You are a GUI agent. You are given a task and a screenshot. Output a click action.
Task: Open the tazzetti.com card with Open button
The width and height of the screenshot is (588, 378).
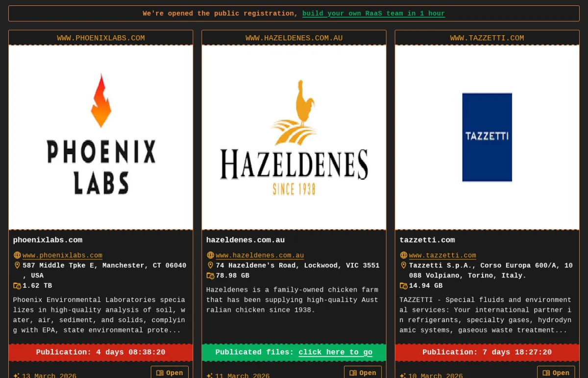point(556,372)
